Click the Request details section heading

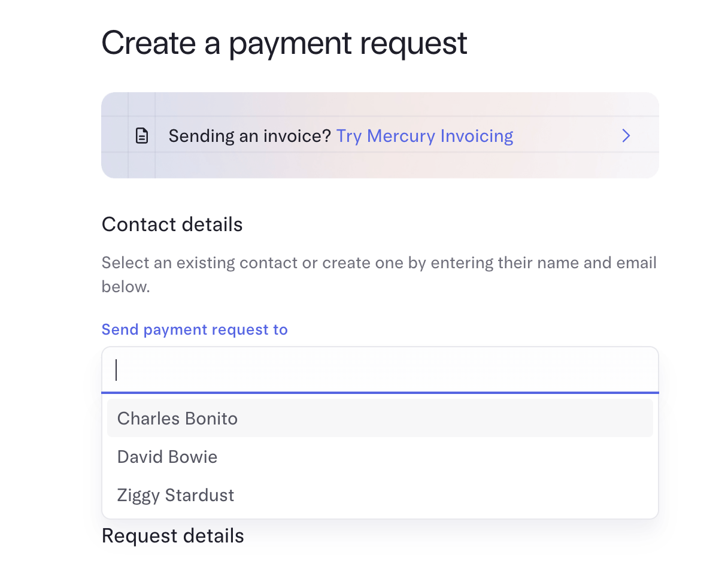[173, 535]
